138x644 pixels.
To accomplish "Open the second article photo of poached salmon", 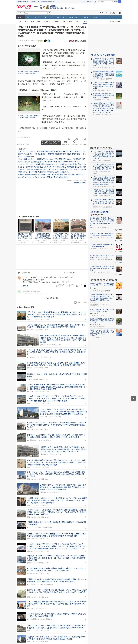I will [x=29, y=103].
